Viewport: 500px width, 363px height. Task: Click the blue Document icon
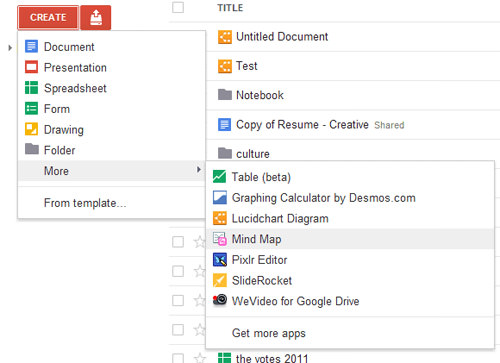(31, 47)
